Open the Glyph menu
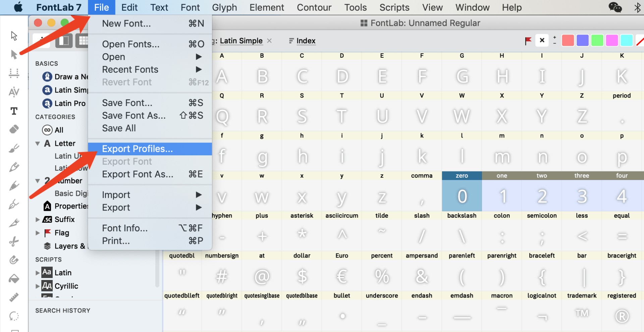Screen dimensions: 644x332 pos(224,7)
